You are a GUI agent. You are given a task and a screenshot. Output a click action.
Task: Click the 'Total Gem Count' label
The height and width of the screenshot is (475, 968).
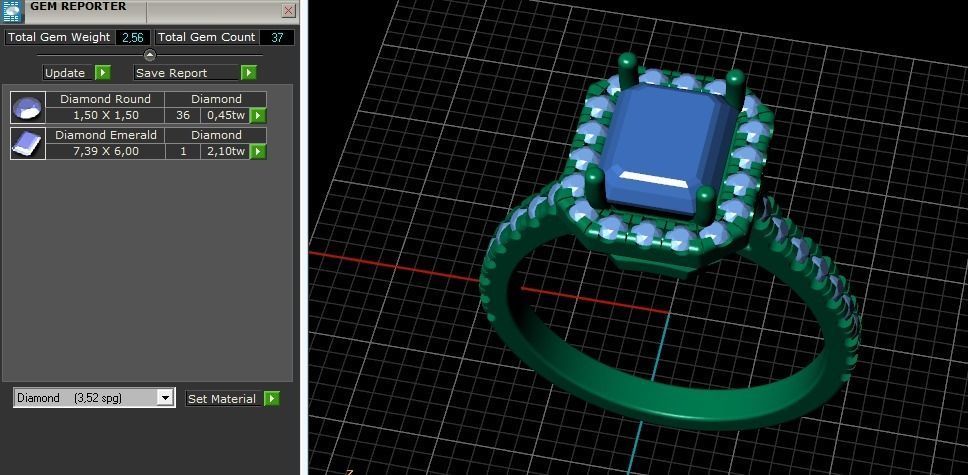[206, 37]
